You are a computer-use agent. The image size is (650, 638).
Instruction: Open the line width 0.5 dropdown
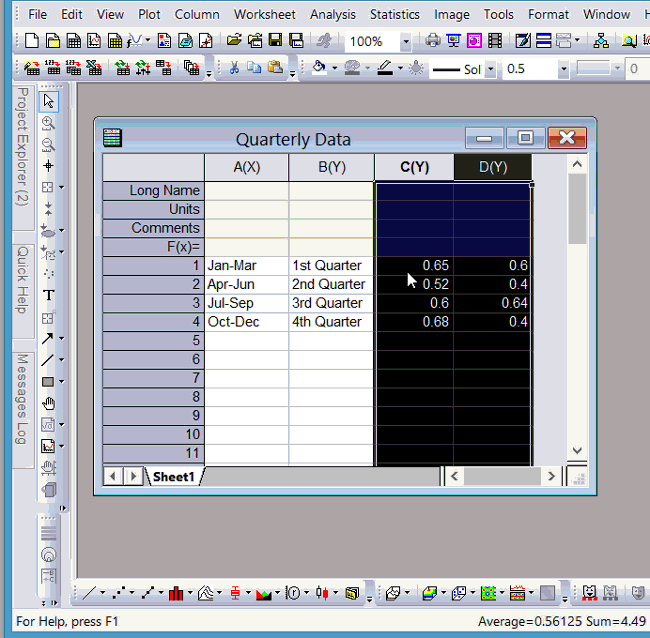point(563,69)
